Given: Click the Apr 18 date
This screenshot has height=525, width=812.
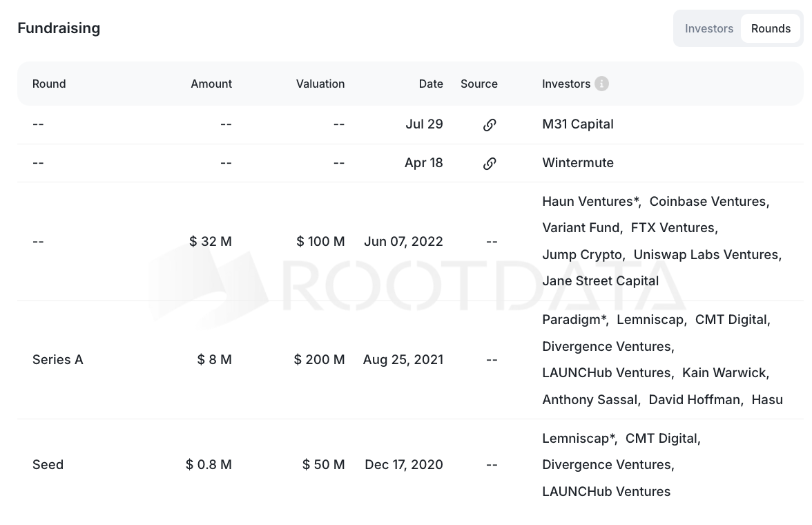Looking at the screenshot, I should click(x=424, y=163).
